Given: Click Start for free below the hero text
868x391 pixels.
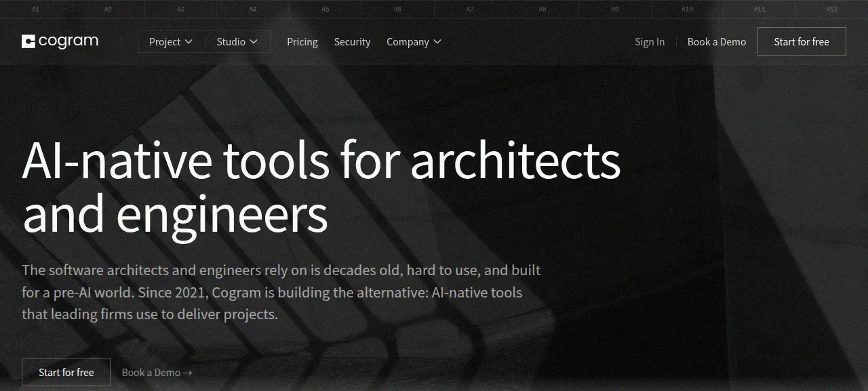Looking at the screenshot, I should [66, 372].
